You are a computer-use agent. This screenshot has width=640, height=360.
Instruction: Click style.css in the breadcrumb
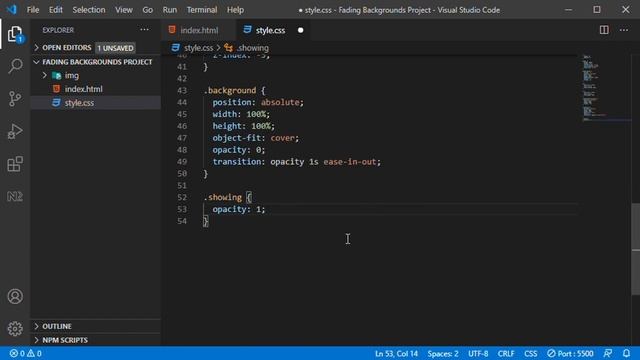(x=198, y=48)
